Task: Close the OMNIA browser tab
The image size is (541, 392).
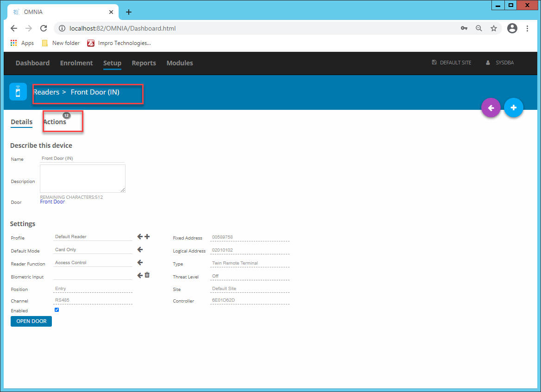Action: [x=111, y=12]
